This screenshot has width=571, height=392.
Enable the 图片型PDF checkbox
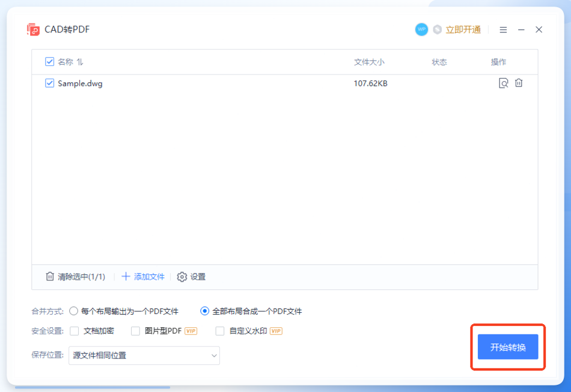click(135, 331)
